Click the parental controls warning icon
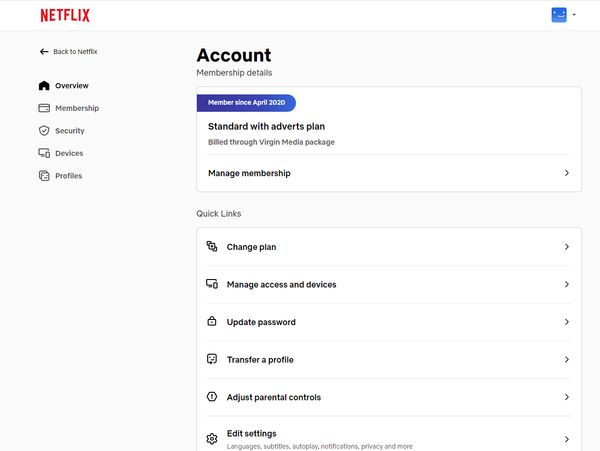Screen dimensions: 600x451 pyautogui.click(x=212, y=397)
